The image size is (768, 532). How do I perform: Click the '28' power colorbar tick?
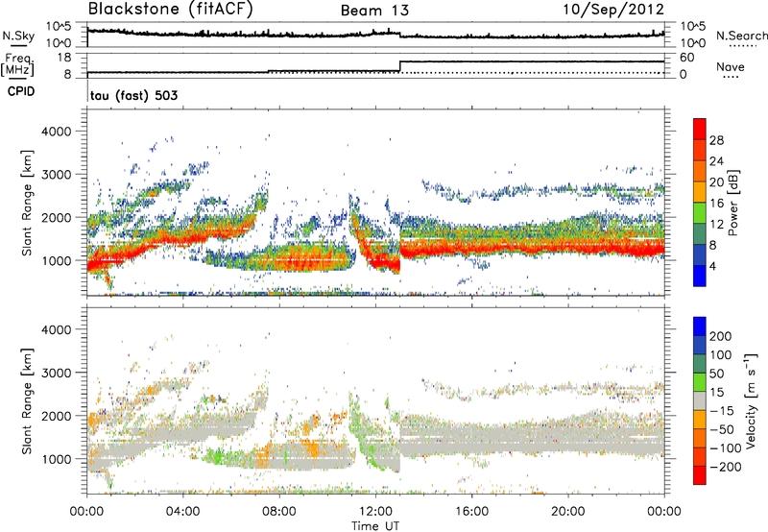(x=716, y=140)
